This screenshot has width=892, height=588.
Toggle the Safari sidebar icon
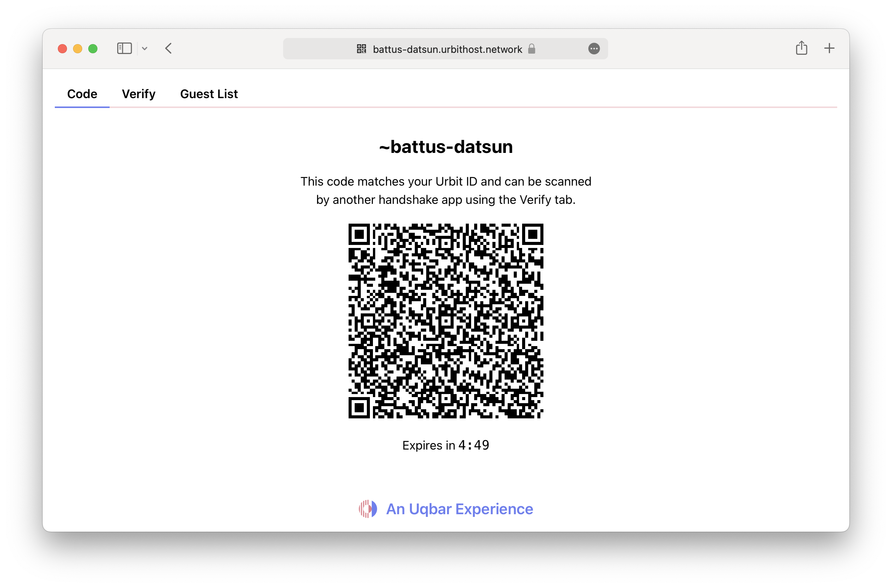tap(124, 48)
